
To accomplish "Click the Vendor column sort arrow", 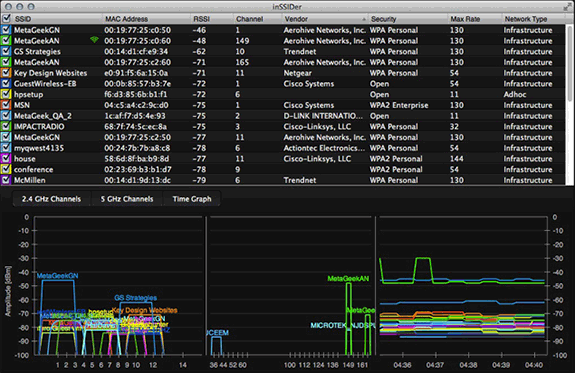I will [363, 19].
